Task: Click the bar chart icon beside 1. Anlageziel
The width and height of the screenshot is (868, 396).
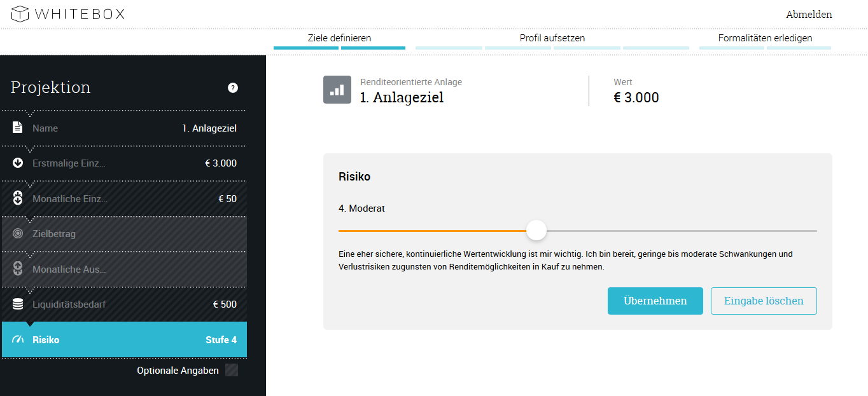Action: tap(337, 90)
